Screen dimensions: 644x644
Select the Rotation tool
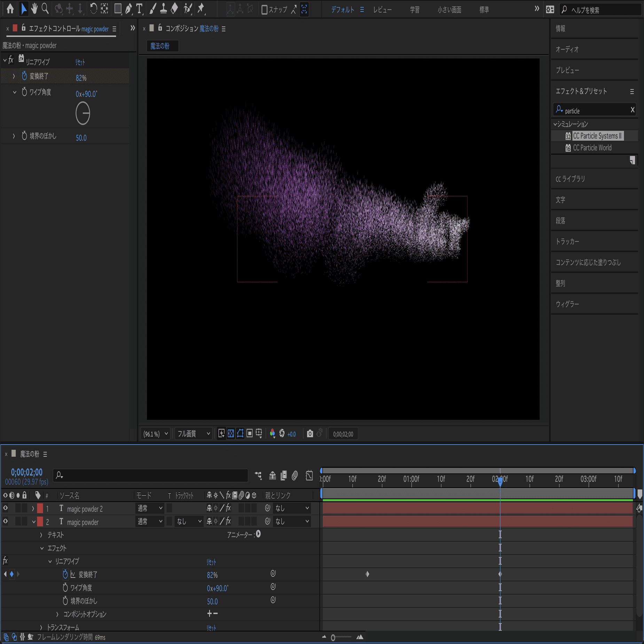93,9
